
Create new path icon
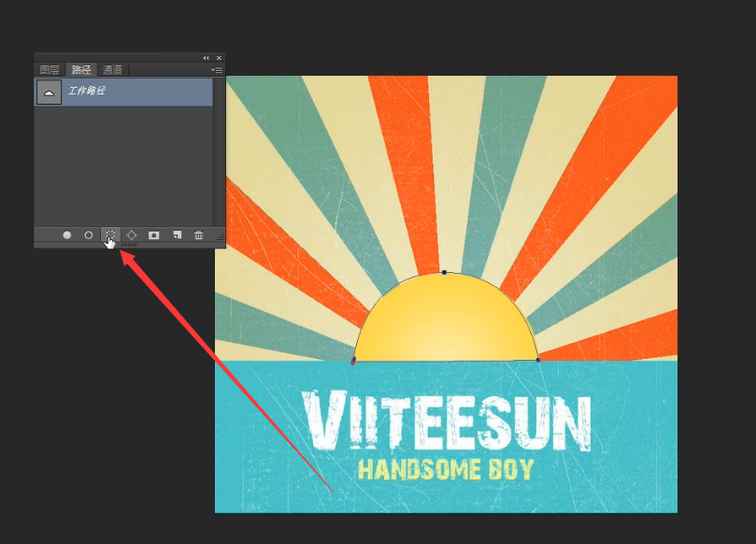pos(177,235)
